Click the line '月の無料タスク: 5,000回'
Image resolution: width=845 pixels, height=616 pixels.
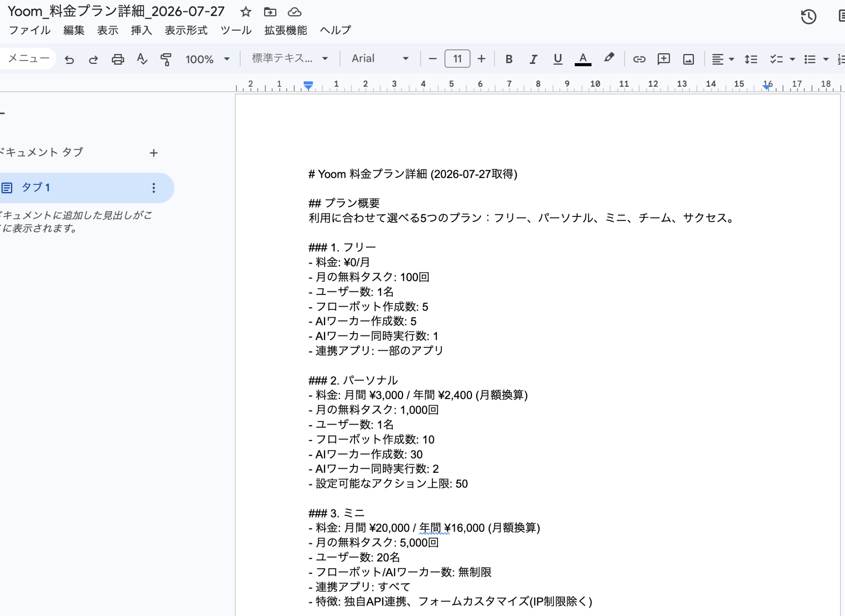pyautogui.click(x=373, y=543)
